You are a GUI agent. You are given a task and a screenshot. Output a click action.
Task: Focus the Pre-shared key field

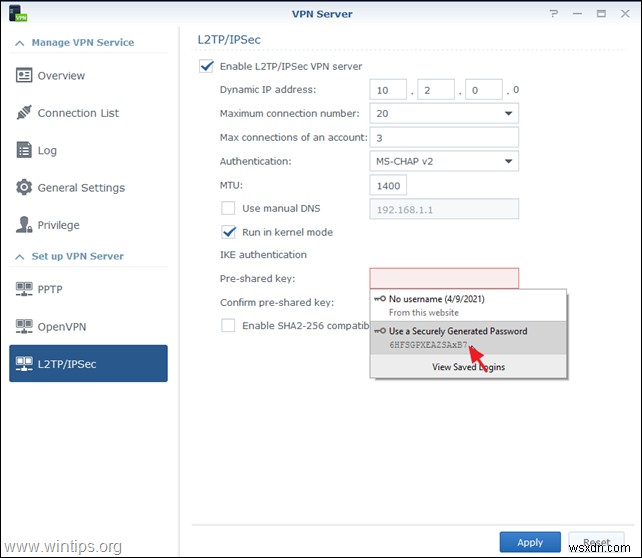click(x=444, y=278)
